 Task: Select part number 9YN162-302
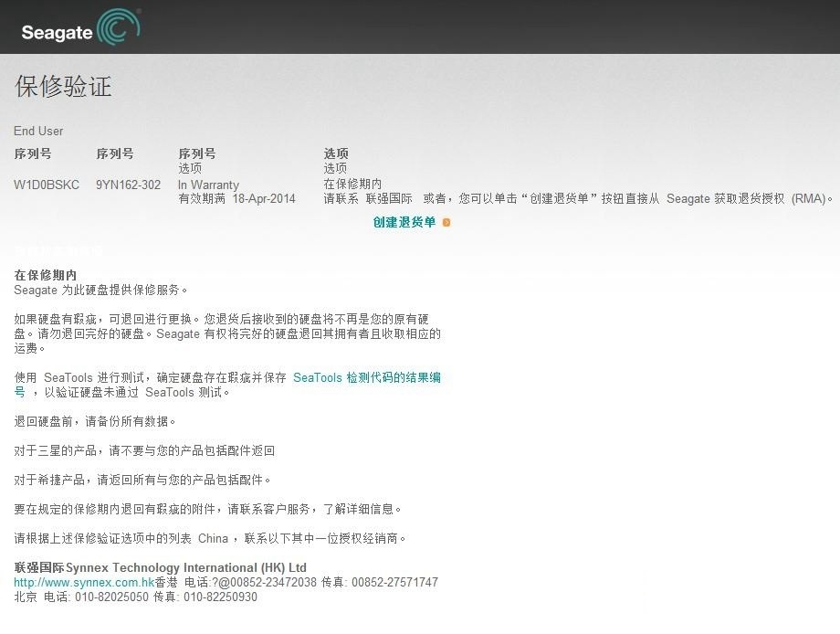pos(128,185)
